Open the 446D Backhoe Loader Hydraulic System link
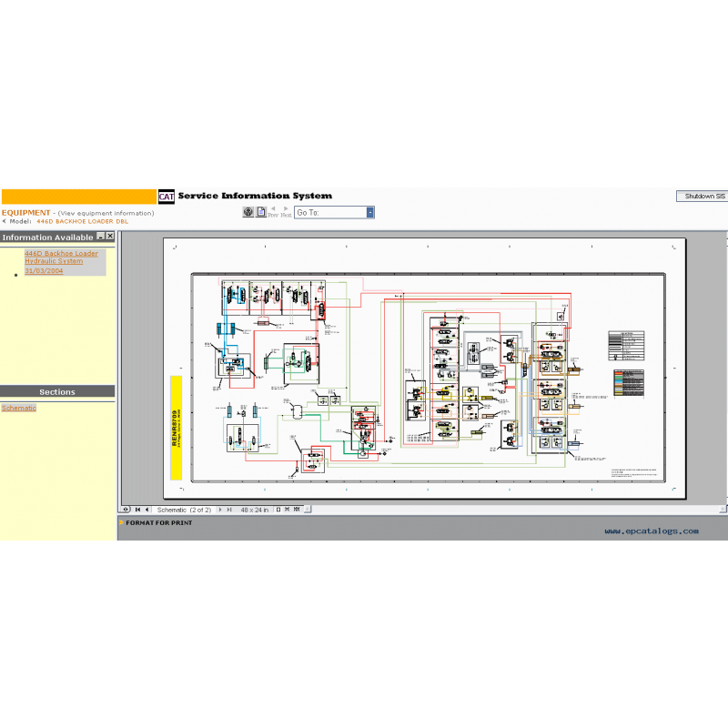The height and width of the screenshot is (728, 728). tap(60, 258)
